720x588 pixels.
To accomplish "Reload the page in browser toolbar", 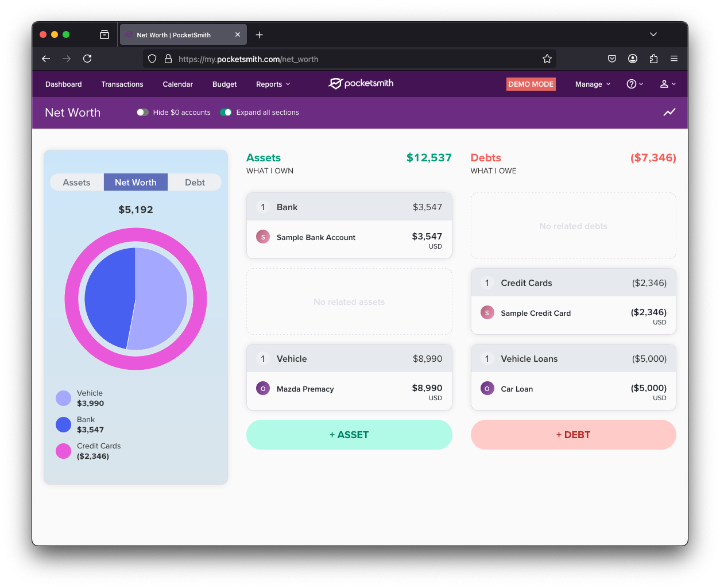I will 87,59.
